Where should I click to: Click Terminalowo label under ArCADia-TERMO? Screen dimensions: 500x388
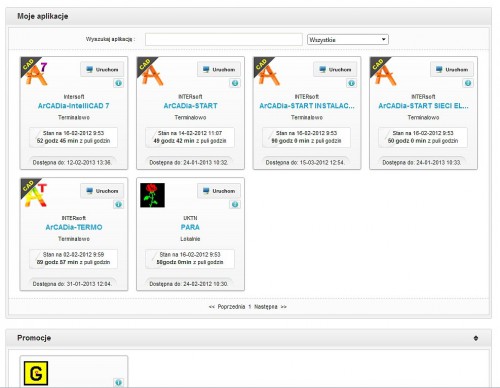[74, 239]
